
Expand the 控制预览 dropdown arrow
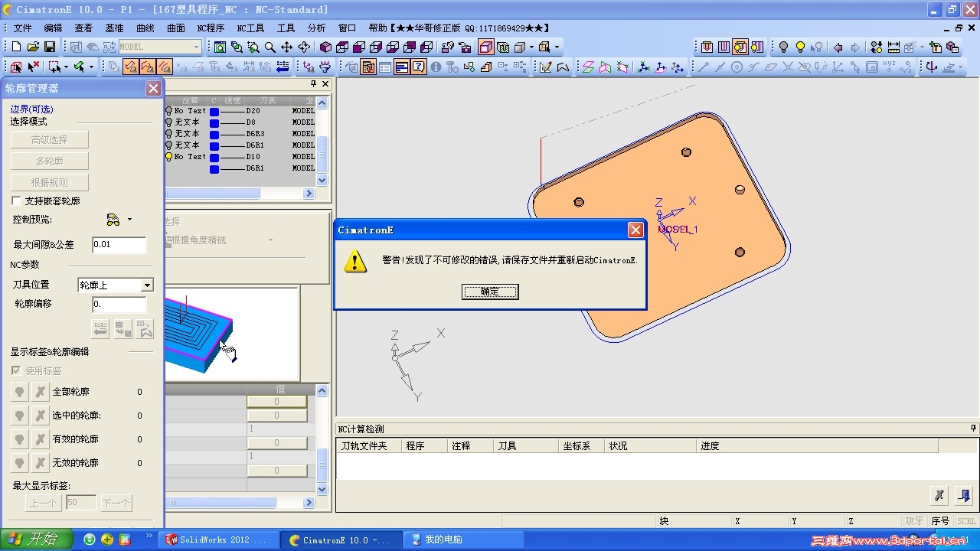tap(129, 220)
